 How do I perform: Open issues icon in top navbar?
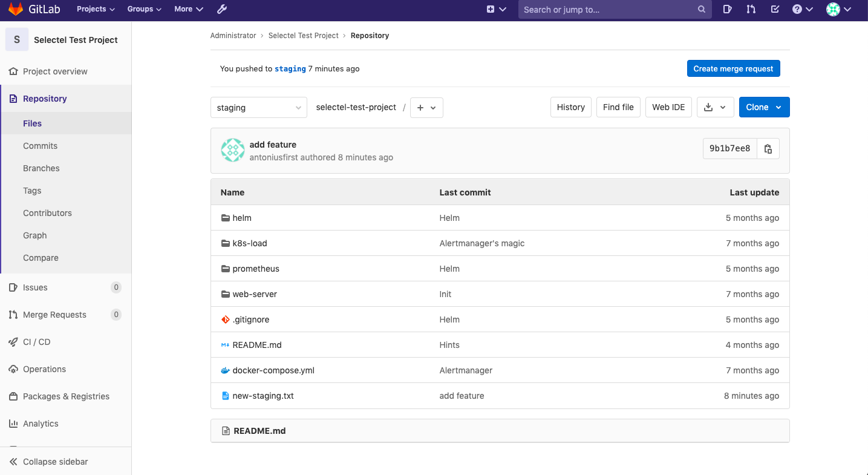728,9
